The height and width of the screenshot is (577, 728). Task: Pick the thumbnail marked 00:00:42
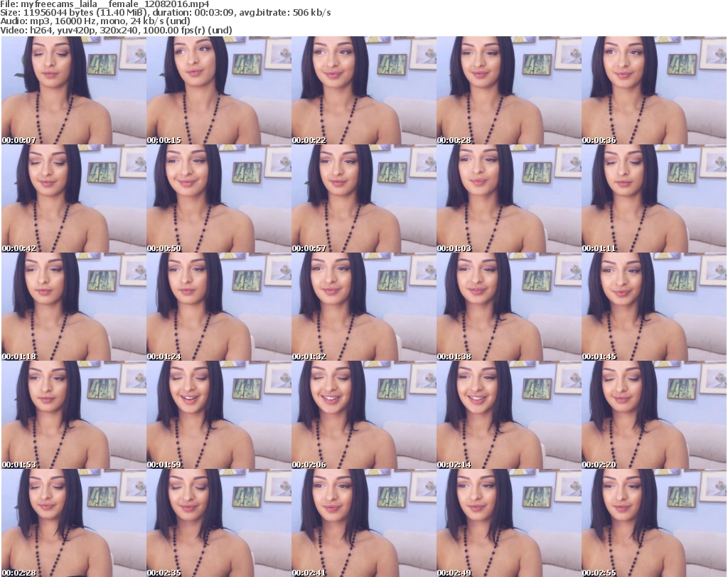tap(74, 198)
